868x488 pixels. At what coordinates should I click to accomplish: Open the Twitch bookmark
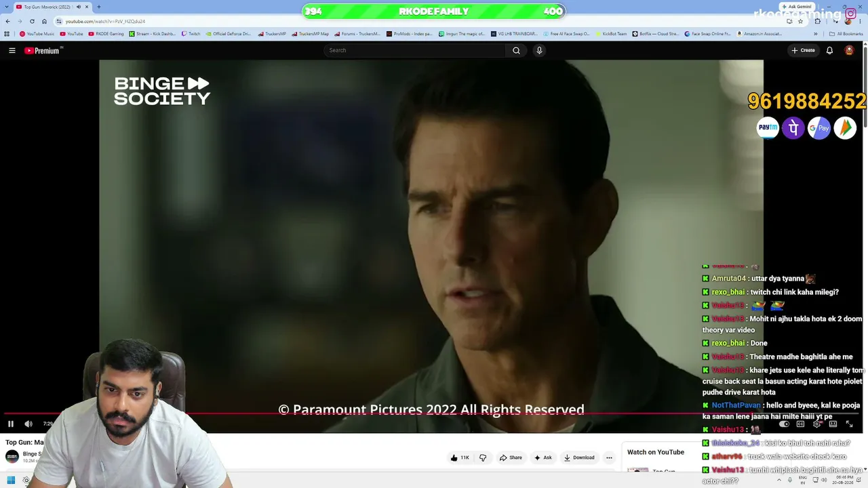pyautogui.click(x=191, y=34)
